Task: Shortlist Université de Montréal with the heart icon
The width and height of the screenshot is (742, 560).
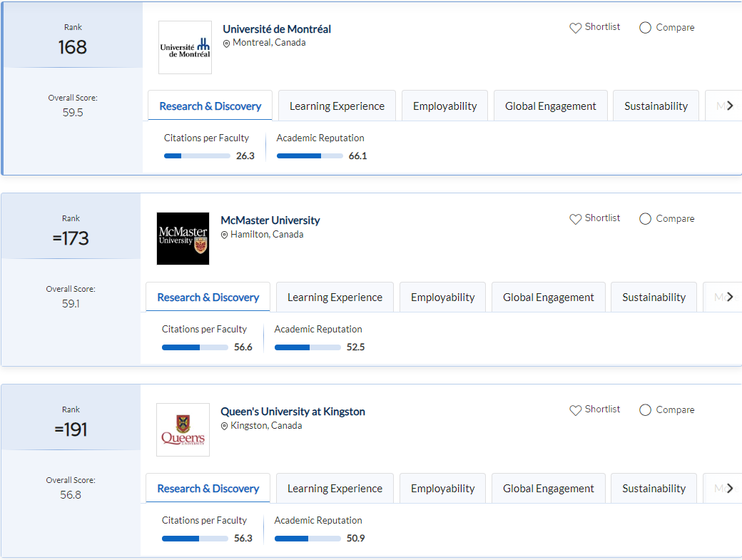Action: [576, 28]
